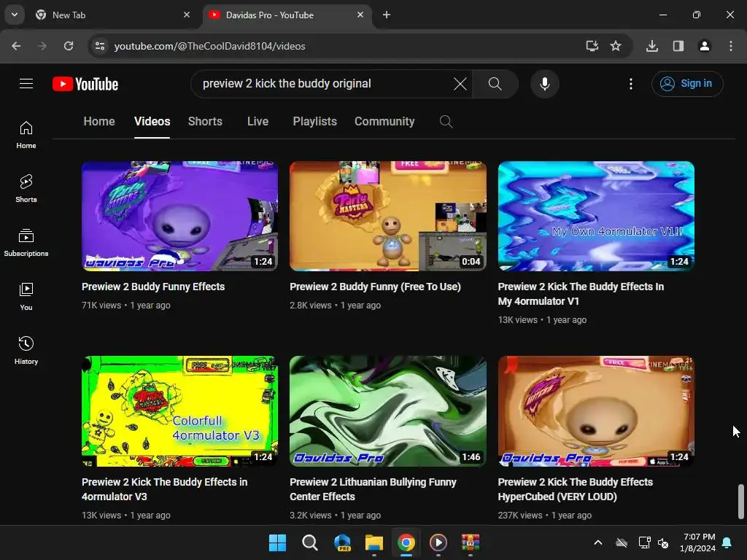Open Kick The Buddy Effects HyperCubed title
747x560 pixels.
575,489
